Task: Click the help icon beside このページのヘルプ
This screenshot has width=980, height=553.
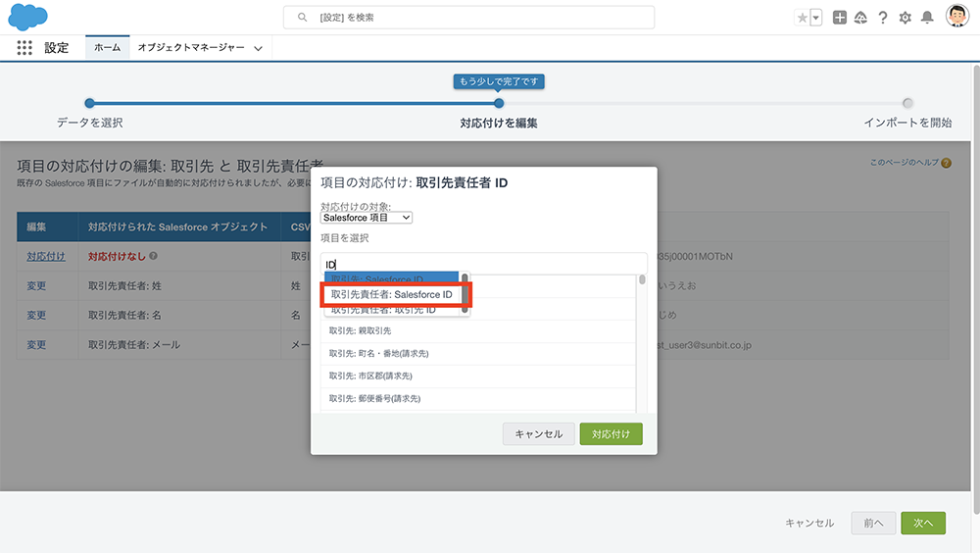Action: click(947, 164)
